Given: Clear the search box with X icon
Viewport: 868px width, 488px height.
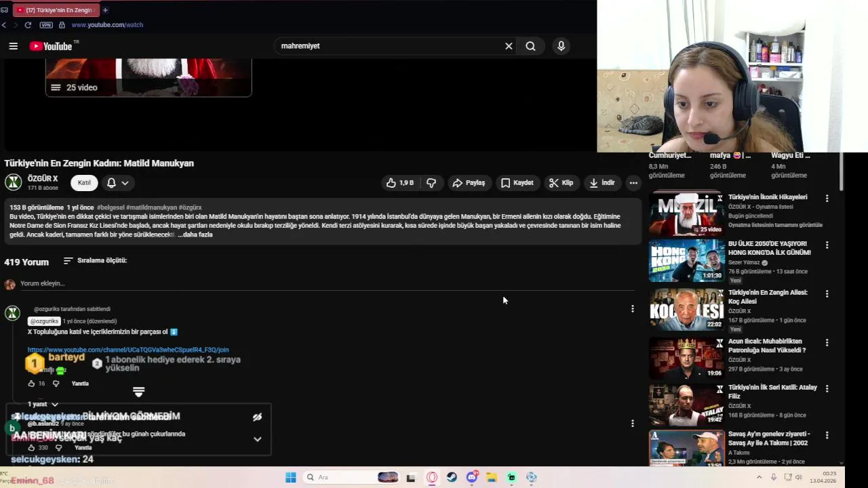Looking at the screenshot, I should (509, 46).
